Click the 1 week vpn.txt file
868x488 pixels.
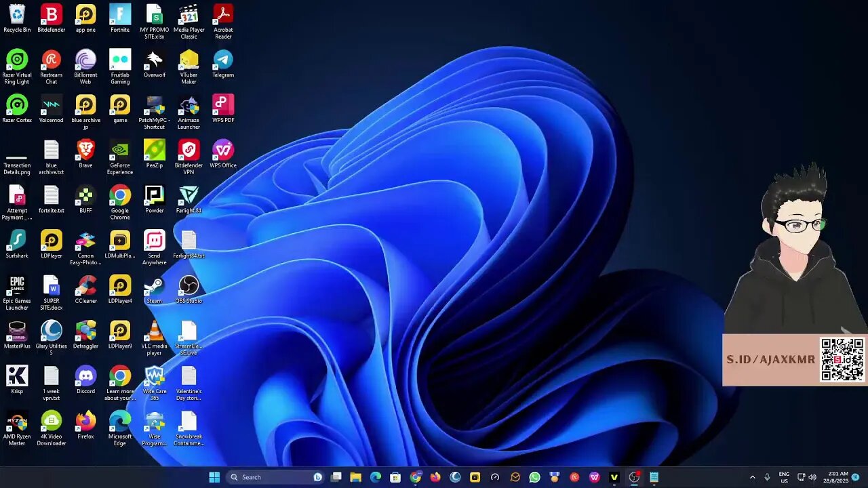pyautogui.click(x=52, y=383)
